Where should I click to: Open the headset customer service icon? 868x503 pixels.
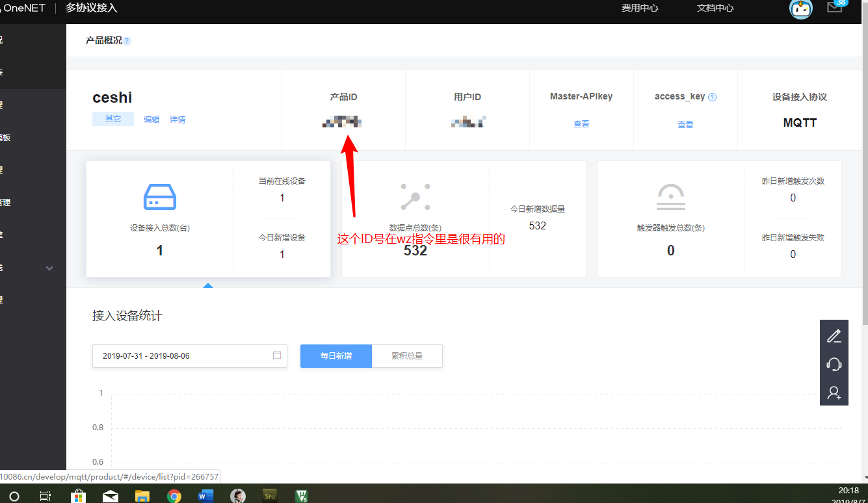tap(834, 364)
